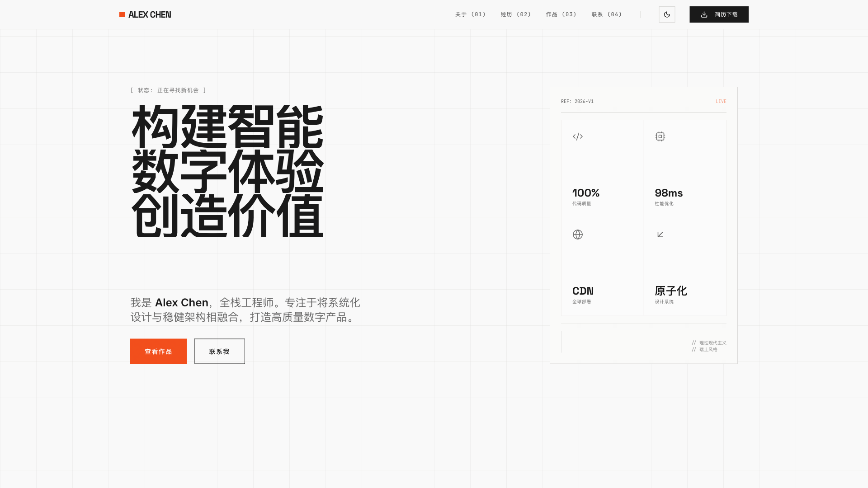
Task: Toggle dark mode with the moon icon
Action: coord(667,14)
